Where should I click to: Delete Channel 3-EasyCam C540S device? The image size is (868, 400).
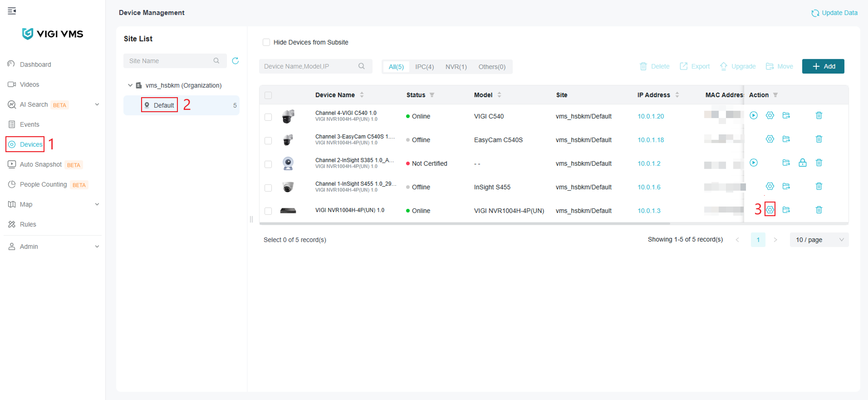tap(819, 139)
